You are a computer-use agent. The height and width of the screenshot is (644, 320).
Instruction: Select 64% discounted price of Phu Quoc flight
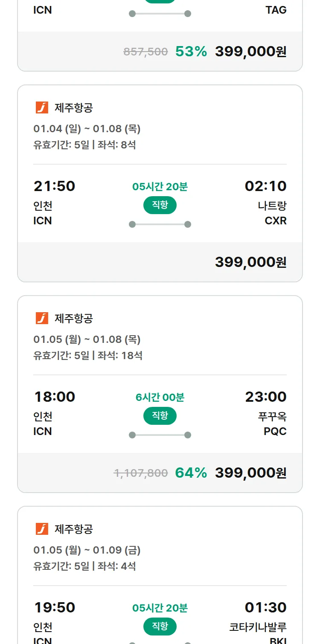(250, 473)
